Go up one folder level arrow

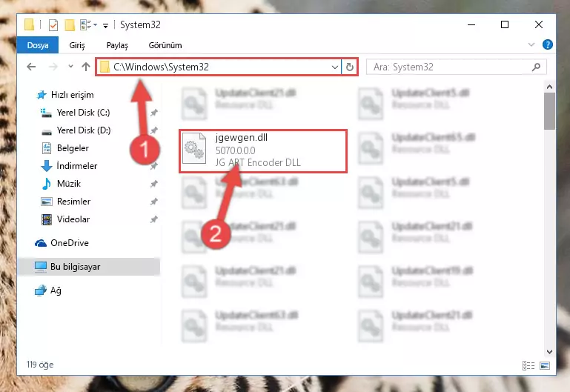click(86, 67)
